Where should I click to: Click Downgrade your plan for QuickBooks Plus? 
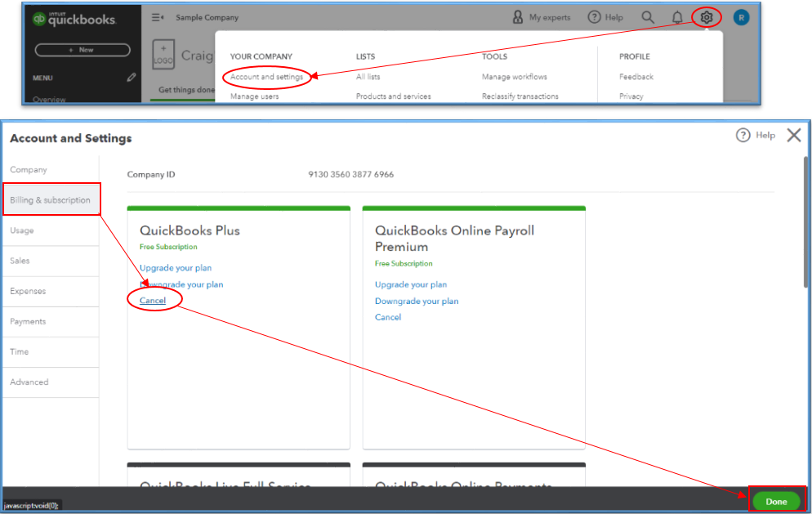coord(181,284)
